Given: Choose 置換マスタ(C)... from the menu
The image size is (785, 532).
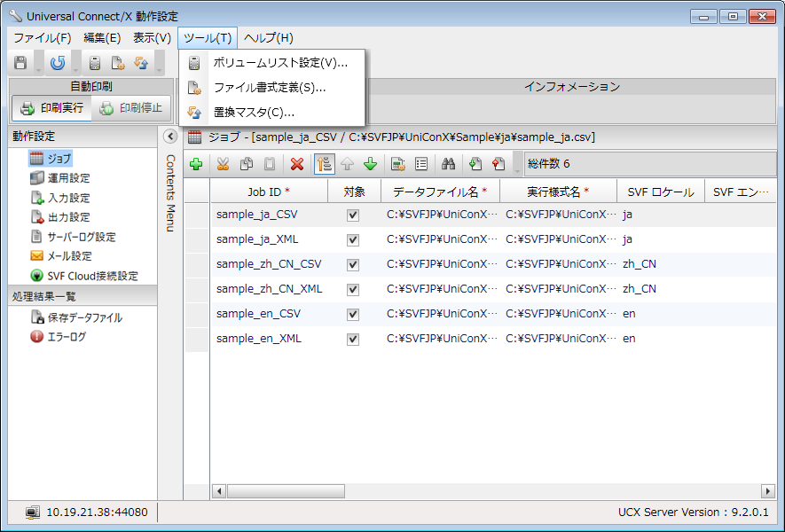Looking at the screenshot, I should (x=272, y=113).
